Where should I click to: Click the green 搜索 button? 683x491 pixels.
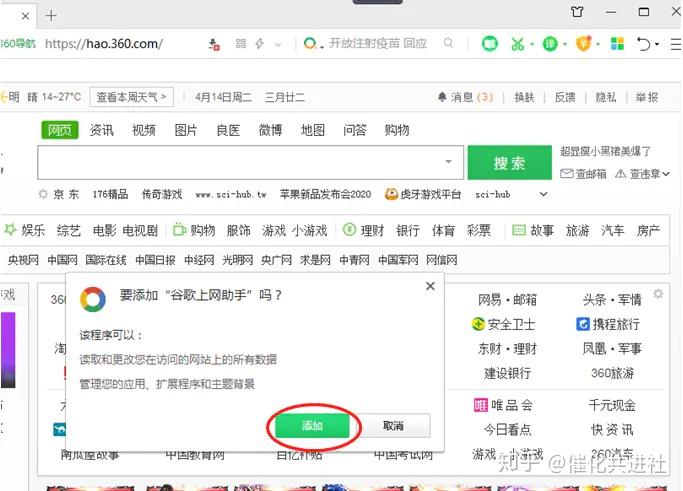click(x=509, y=163)
